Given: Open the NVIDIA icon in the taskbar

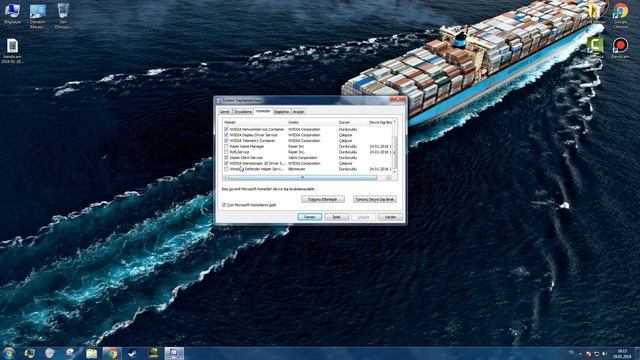Looking at the screenshot, I should point(153,353).
